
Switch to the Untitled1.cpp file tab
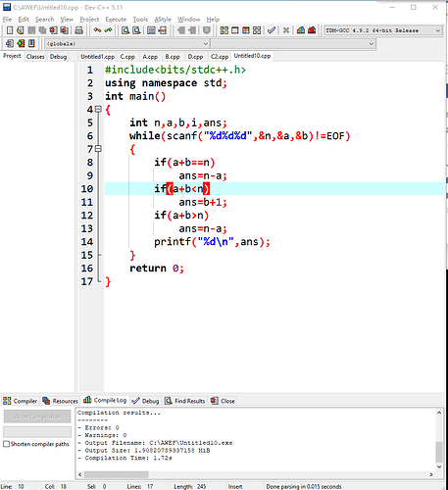point(97,57)
